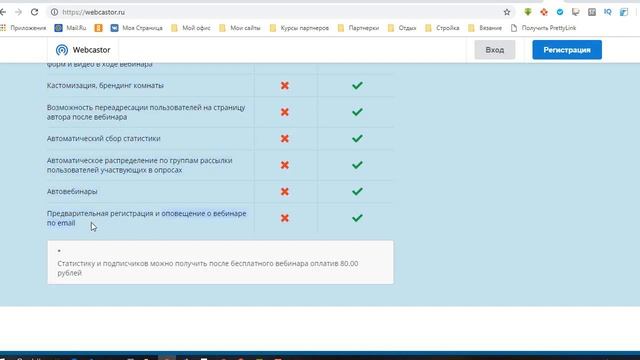640x360 pixels.
Task: Click the blue Регистрация button
Action: 567,50
